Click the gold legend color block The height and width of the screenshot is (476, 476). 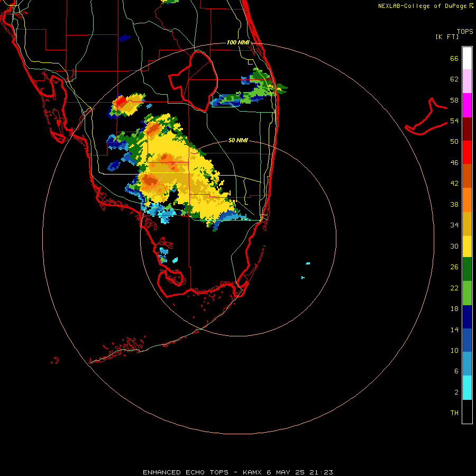(x=467, y=224)
